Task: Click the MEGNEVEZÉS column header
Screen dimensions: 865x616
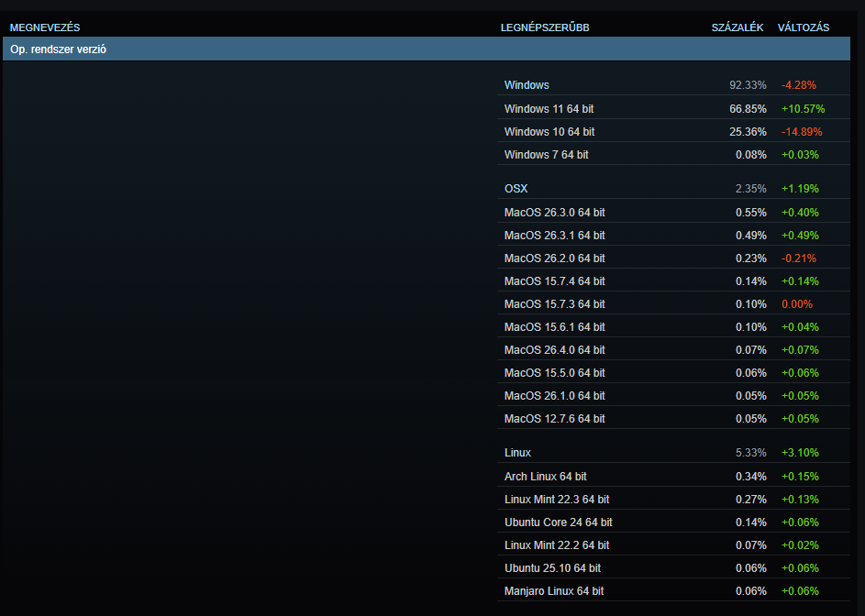Action: pos(45,27)
